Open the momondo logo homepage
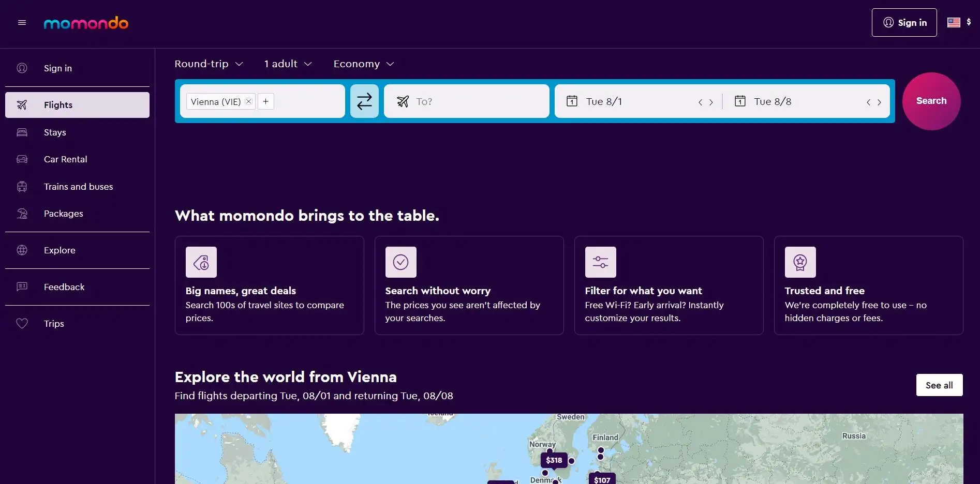This screenshot has height=484, width=980. [86, 23]
